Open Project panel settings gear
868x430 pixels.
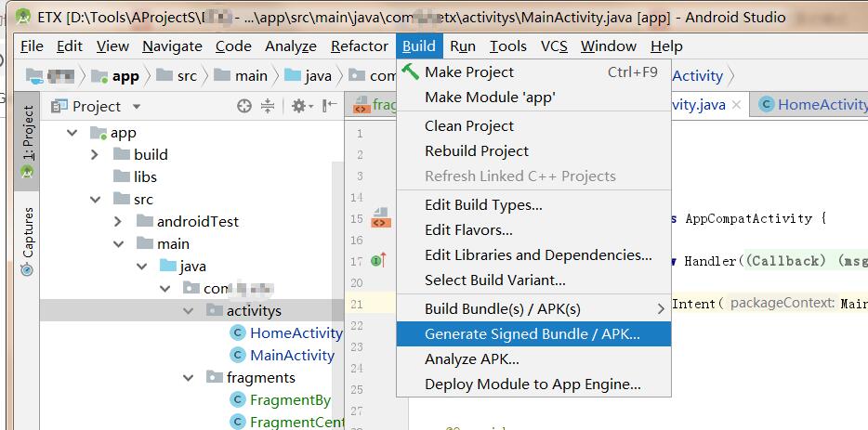pos(298,106)
